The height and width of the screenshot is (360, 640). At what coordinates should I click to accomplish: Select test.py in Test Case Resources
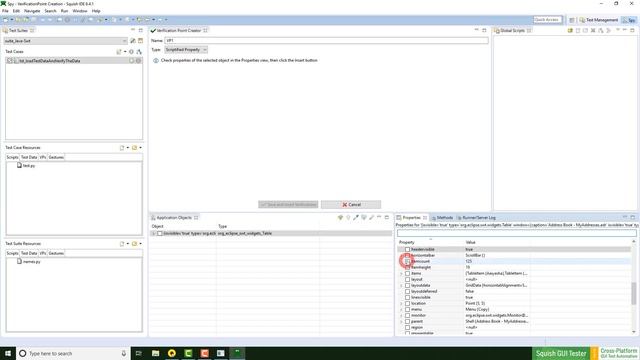click(26, 166)
